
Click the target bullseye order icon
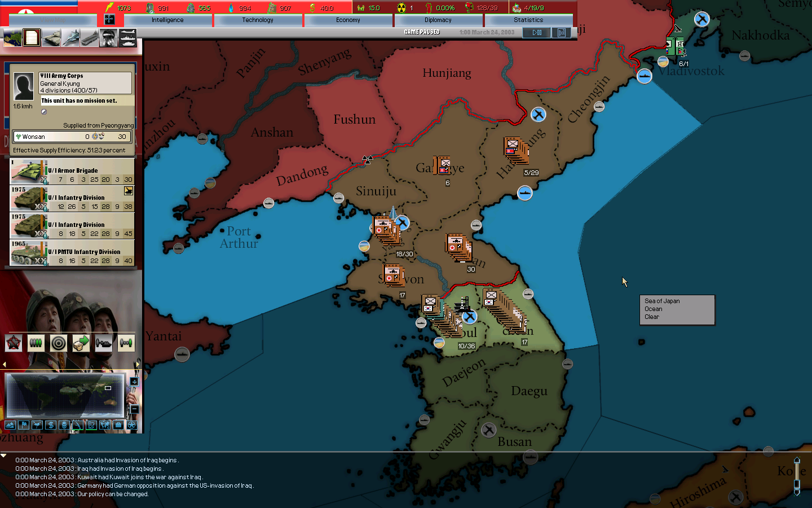tap(58, 343)
